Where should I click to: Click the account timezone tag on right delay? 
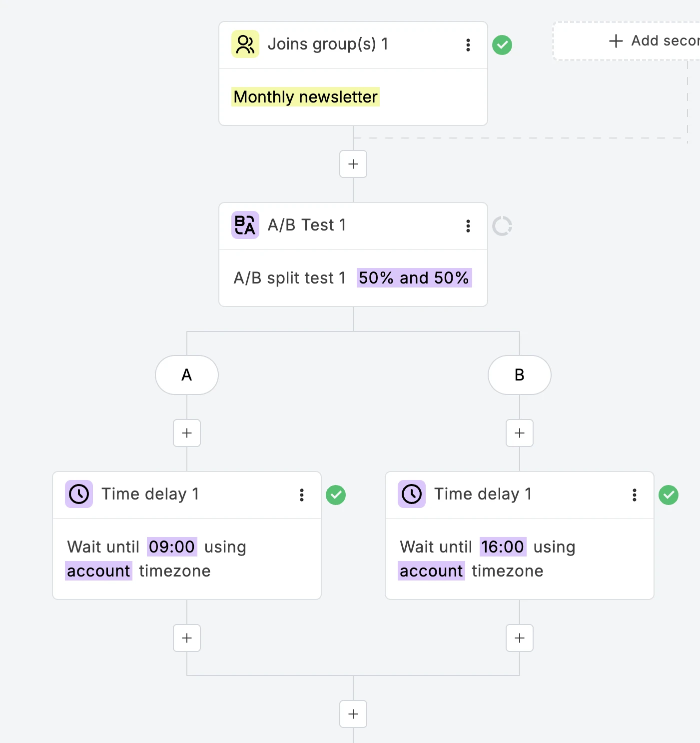(x=431, y=571)
